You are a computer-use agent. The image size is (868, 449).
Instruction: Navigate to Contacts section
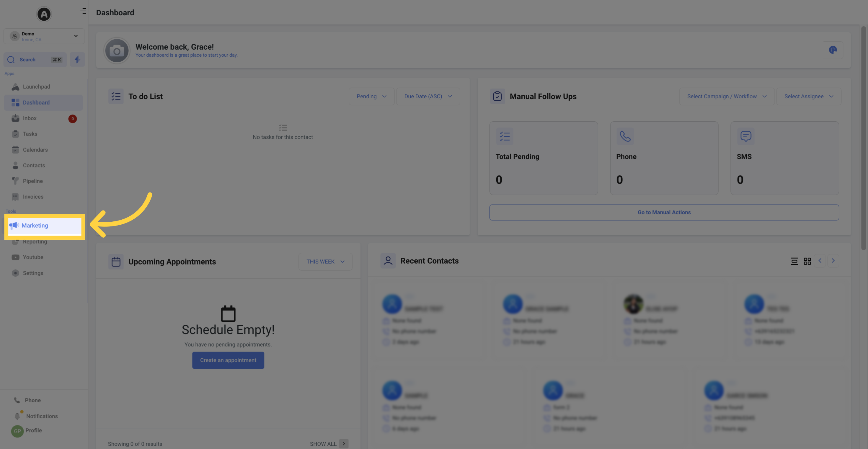click(34, 166)
